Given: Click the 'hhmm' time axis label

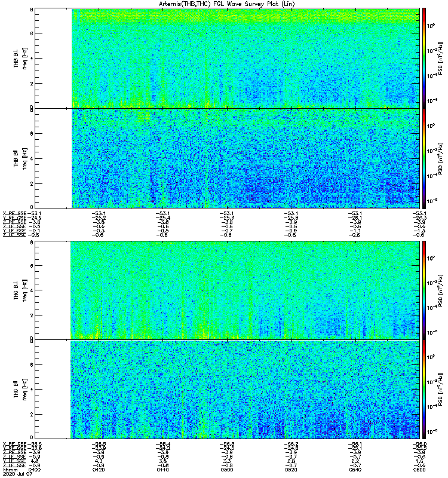Looking at the screenshot, I should 10,470.
